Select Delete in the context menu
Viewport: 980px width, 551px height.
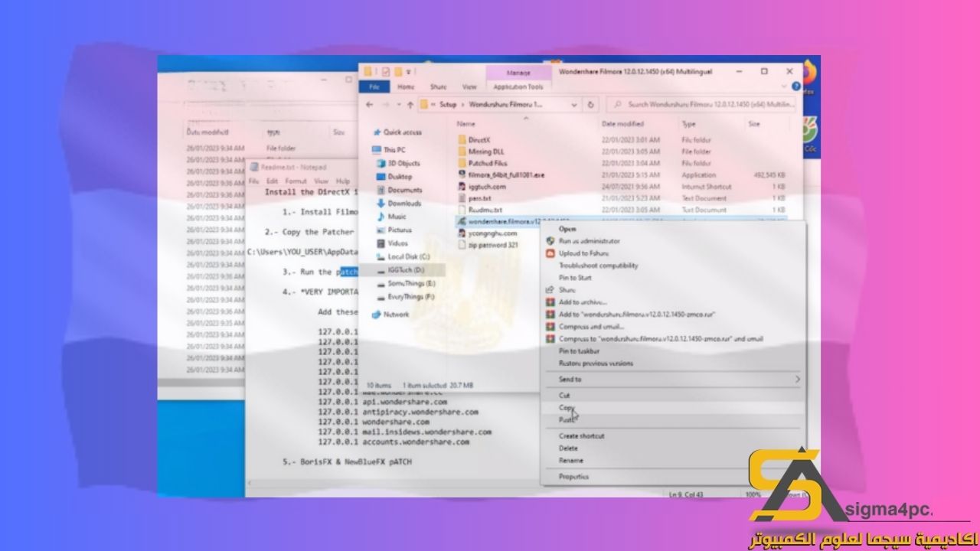pyautogui.click(x=568, y=448)
